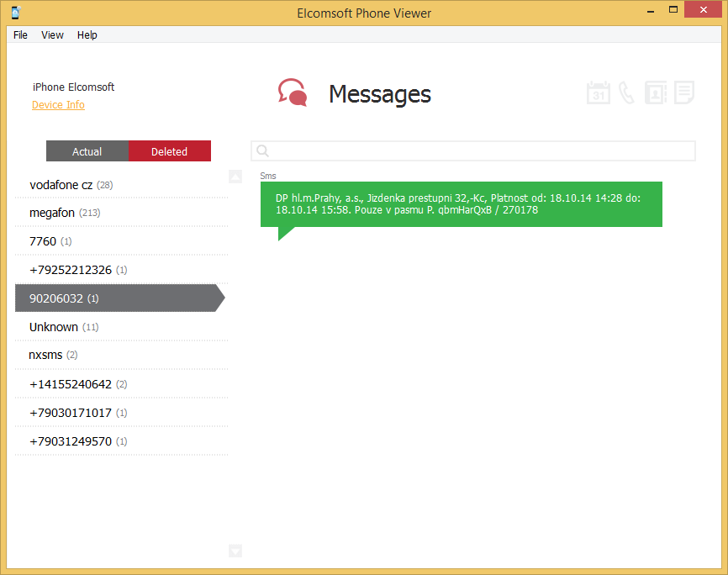This screenshot has width=728, height=575.
Task: Select the green SMS message bubble
Action: click(x=461, y=204)
